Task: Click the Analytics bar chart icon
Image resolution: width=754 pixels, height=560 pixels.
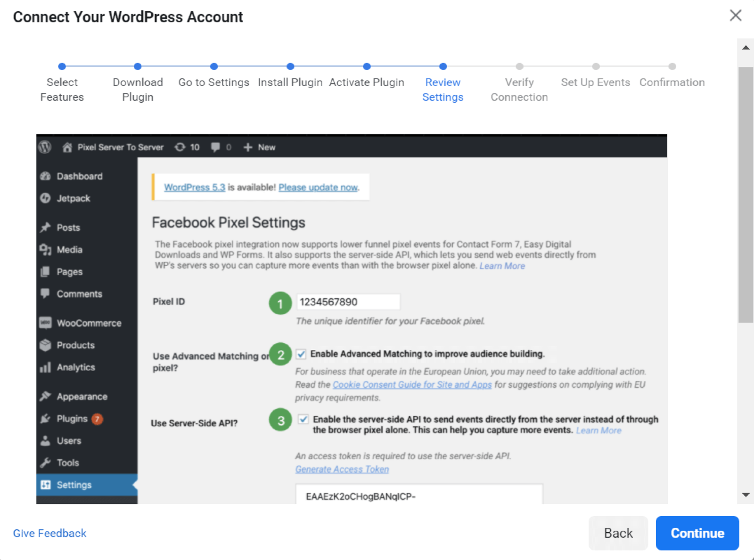Action: 45,367
